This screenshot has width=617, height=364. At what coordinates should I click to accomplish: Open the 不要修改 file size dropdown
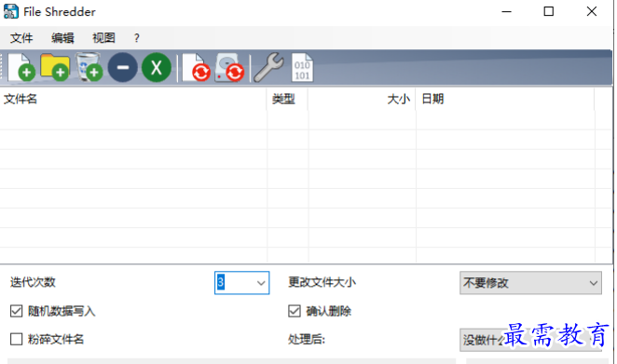(x=530, y=283)
